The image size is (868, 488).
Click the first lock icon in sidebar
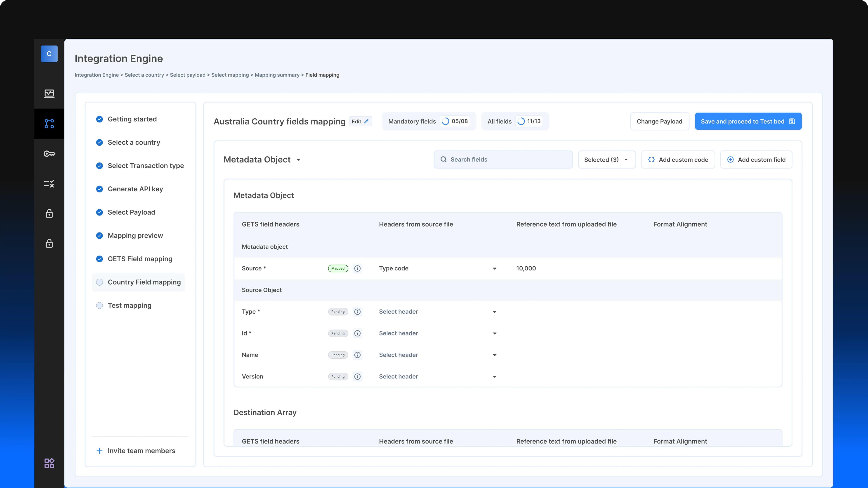coord(49,213)
